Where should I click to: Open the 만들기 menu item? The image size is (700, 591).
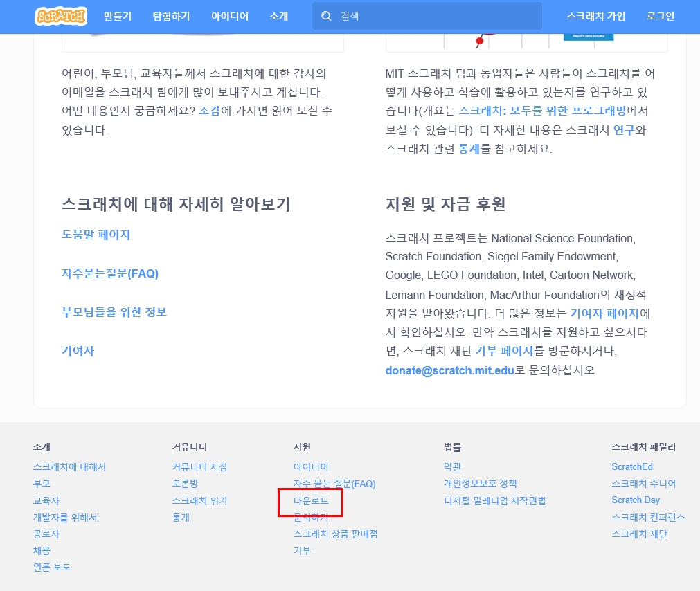pos(118,17)
